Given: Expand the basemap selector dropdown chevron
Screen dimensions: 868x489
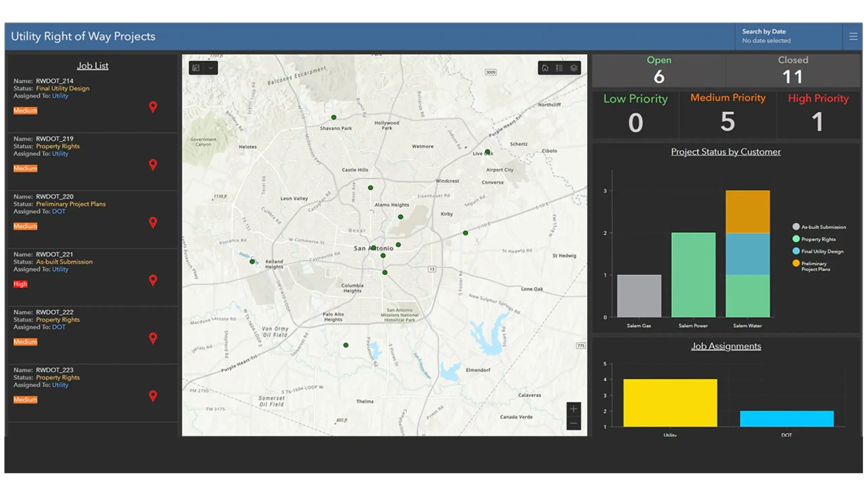Looking at the screenshot, I should [211, 68].
